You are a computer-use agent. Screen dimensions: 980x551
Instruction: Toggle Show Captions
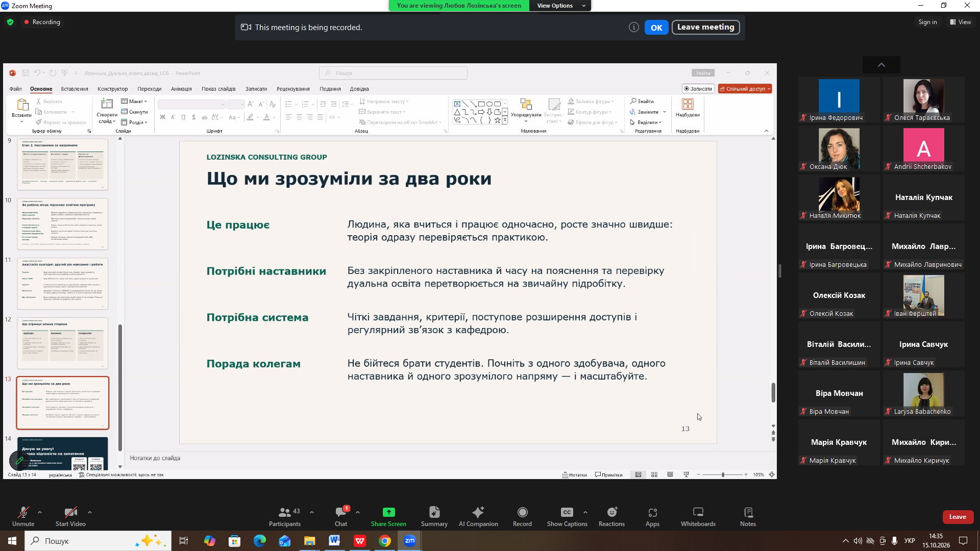point(567,516)
